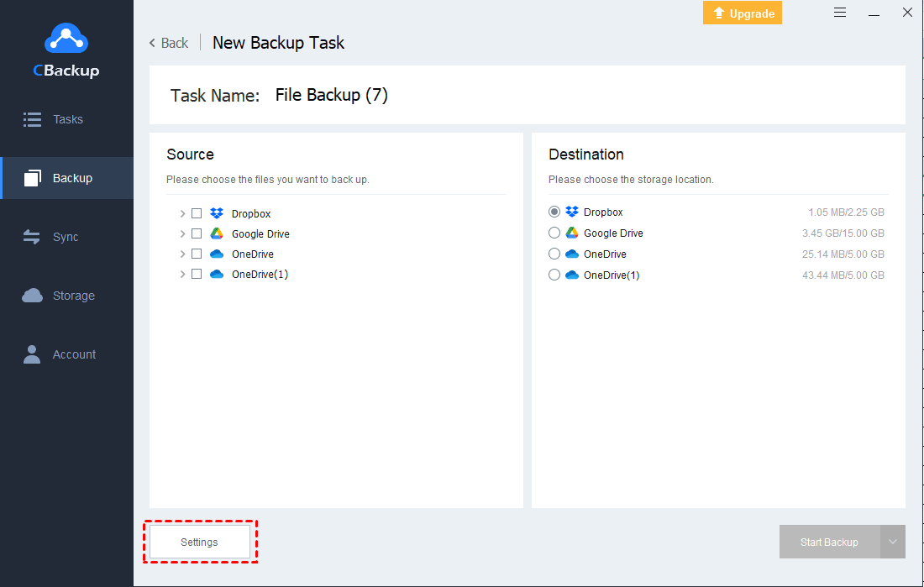
Task: Check the OneDrive source checkbox
Action: (197, 254)
